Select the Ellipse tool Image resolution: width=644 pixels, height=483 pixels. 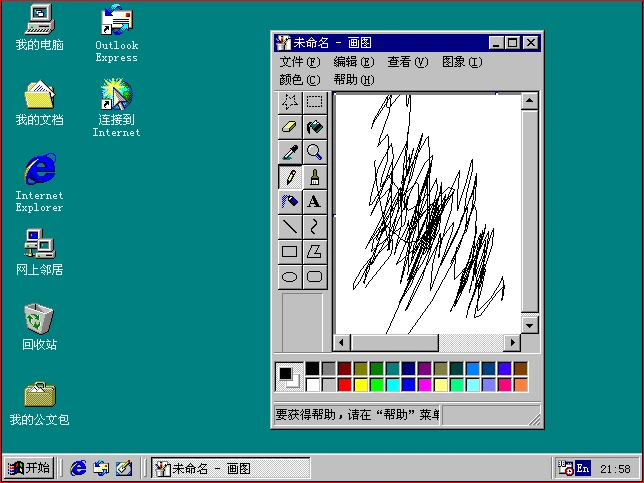[290, 277]
